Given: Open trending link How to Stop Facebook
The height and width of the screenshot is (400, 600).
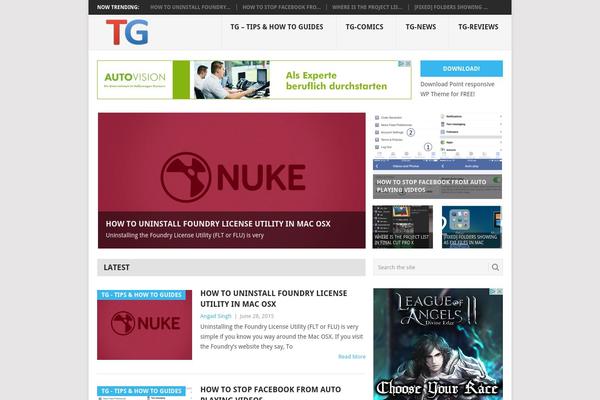Looking at the screenshot, I should pyautogui.click(x=281, y=7).
